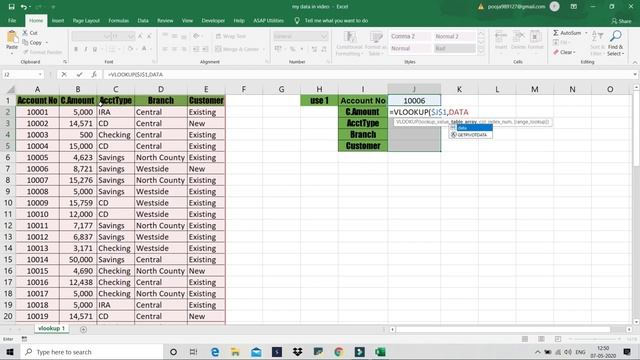Click the Format Painter brush

coord(26,52)
